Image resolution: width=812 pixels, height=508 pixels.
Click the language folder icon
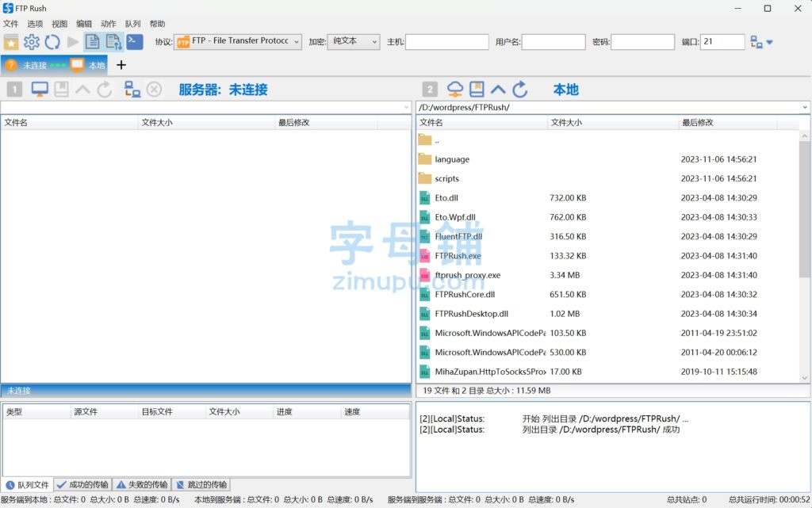[x=425, y=159]
